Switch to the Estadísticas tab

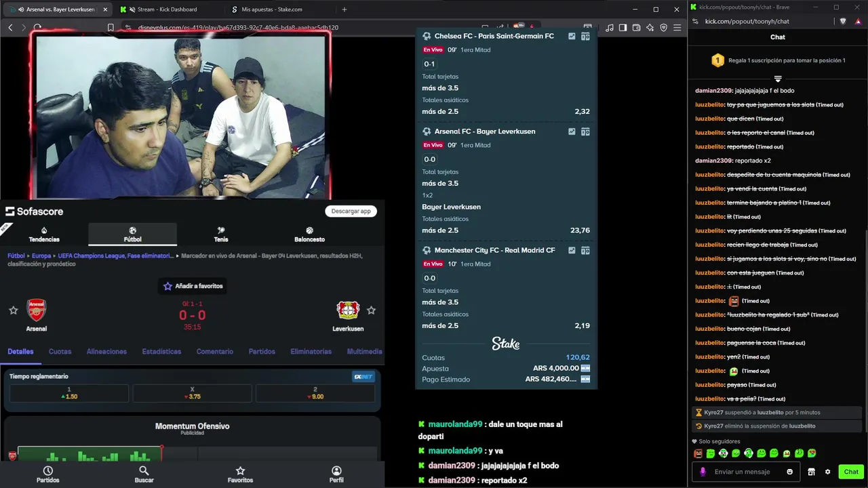click(161, 352)
